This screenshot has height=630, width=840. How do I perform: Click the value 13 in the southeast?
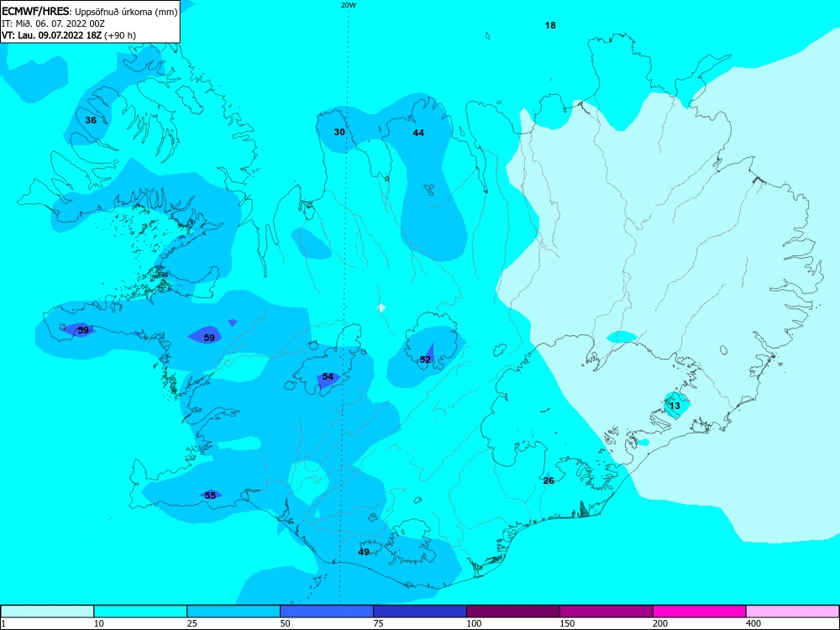[x=675, y=406]
